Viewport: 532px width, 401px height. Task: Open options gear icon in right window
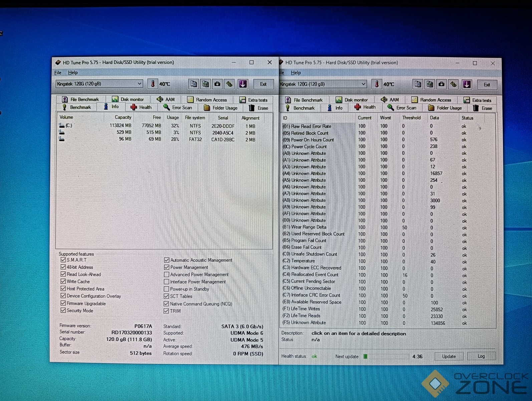coord(454,84)
